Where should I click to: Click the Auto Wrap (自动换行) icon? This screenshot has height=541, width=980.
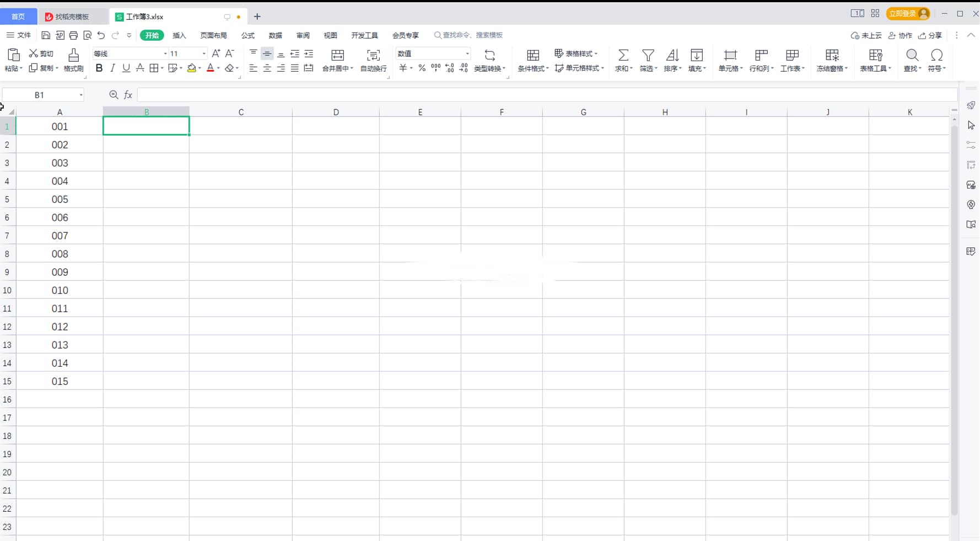(x=373, y=55)
